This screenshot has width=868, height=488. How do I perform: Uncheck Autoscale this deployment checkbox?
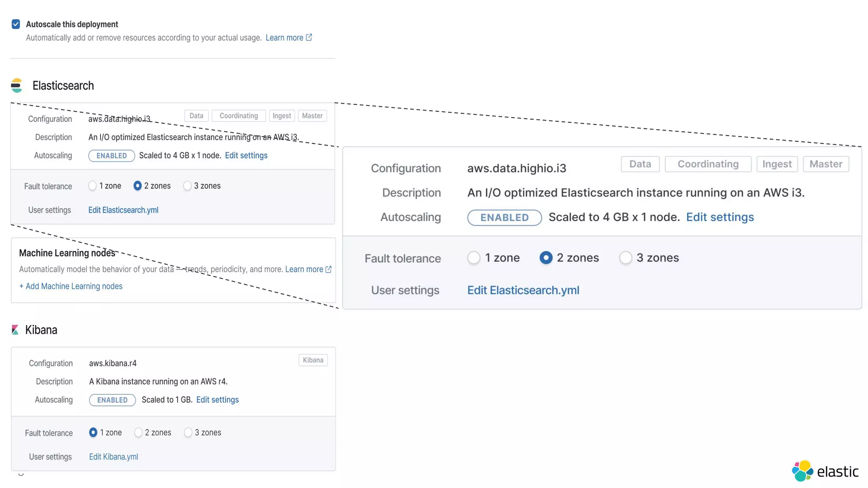(x=16, y=24)
